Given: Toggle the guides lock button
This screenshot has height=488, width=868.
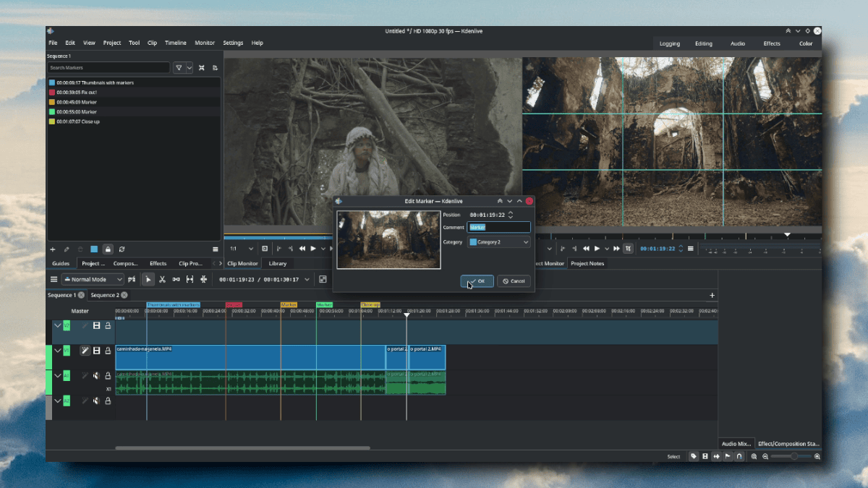Looking at the screenshot, I should click(x=107, y=249).
